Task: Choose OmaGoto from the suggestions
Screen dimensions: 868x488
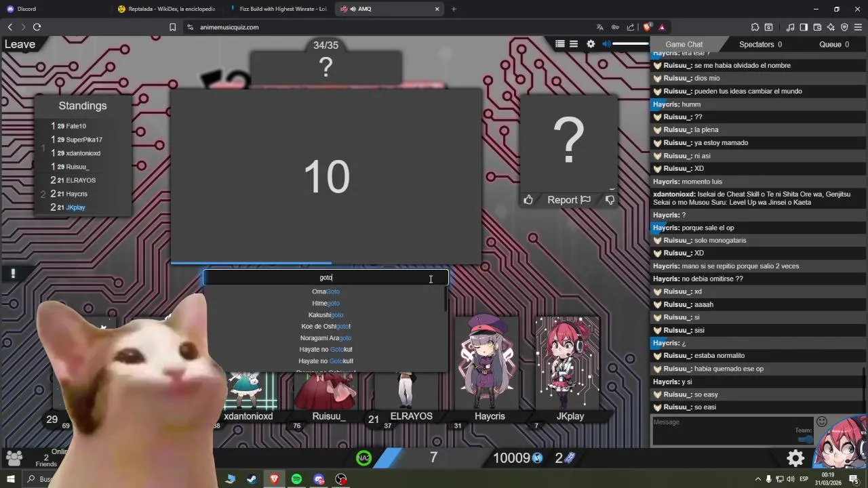Action: coord(325,291)
